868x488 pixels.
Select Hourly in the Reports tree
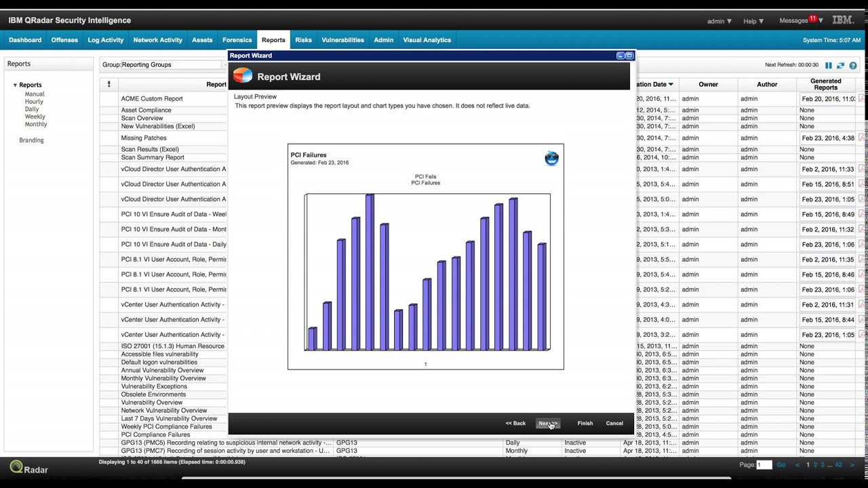pos(34,102)
